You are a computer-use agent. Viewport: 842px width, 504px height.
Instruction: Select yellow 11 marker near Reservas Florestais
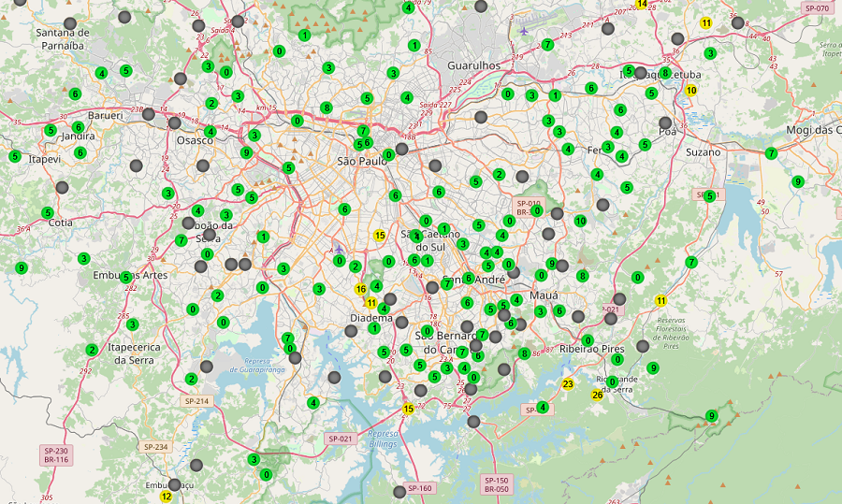[x=661, y=300]
